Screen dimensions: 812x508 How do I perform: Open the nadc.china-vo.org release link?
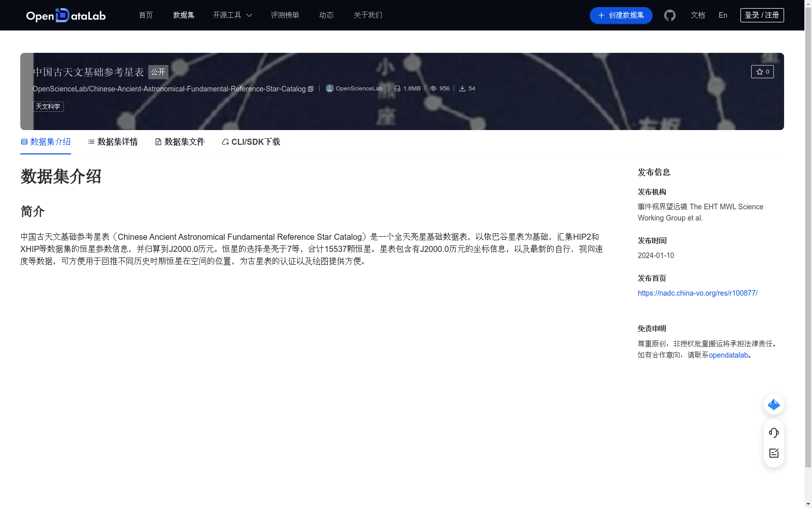coord(697,293)
